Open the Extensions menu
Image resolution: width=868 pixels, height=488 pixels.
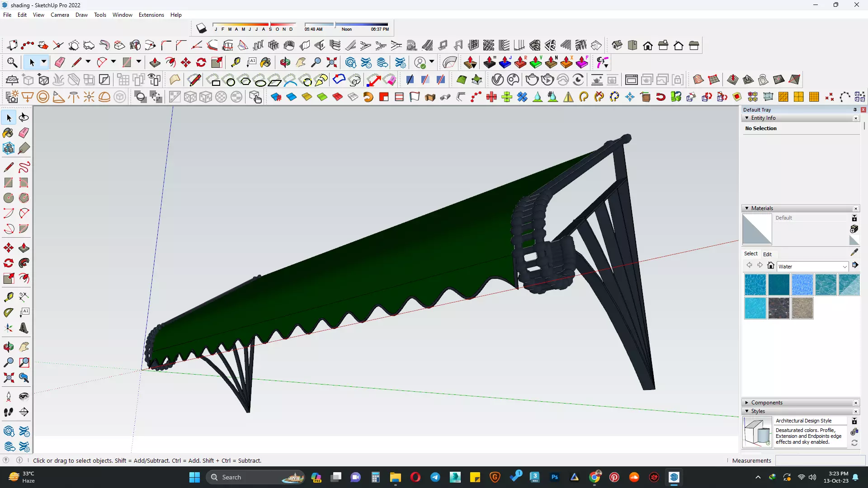coord(151,15)
